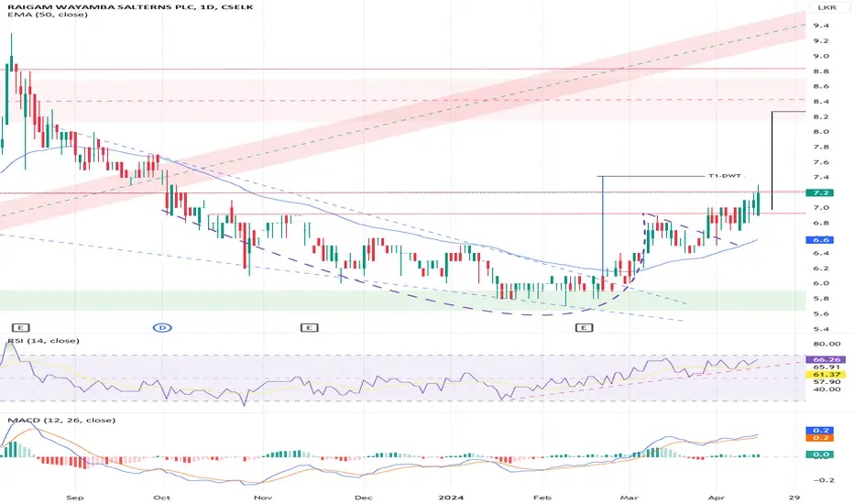
Task: Click the Nov label on the time axis
Action: click(262, 498)
